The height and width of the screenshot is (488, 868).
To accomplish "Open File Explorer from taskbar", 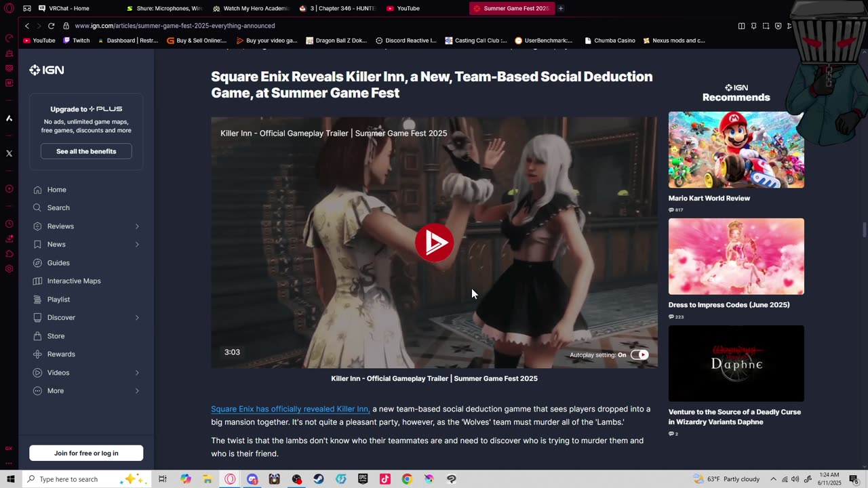I will pos(208,479).
